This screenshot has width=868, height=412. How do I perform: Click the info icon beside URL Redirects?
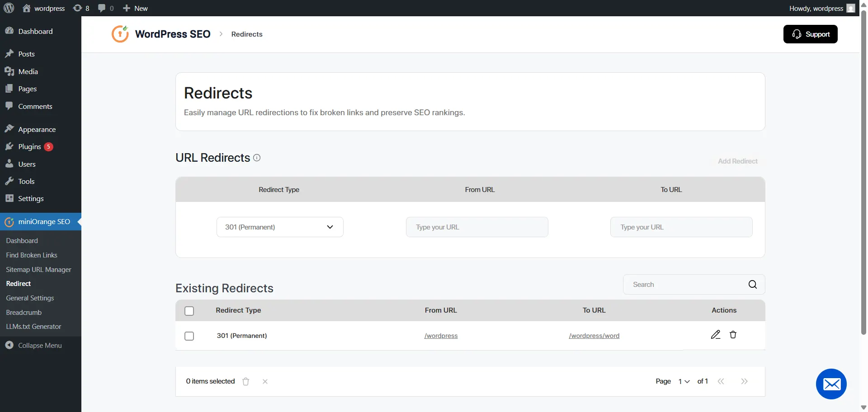[257, 158]
